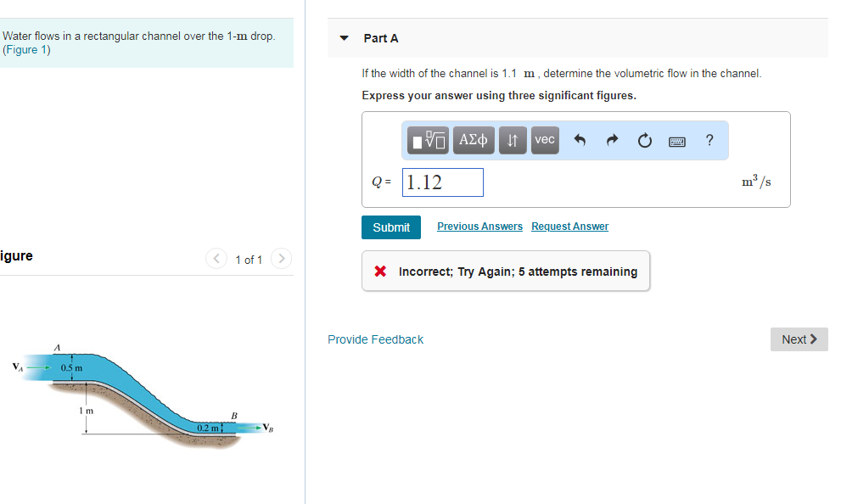Show keyboard shortcuts icon
This screenshot has width=841, height=504.
coord(677,141)
